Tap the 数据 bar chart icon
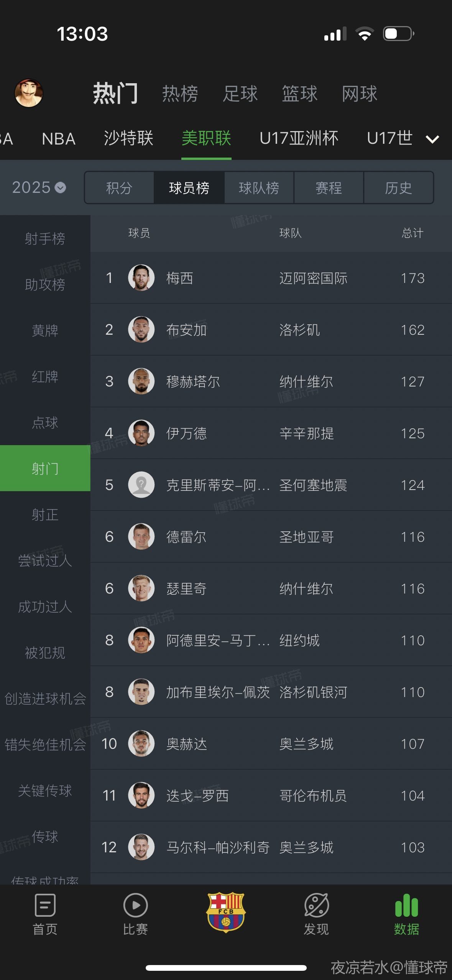This screenshot has width=452, height=980. click(406, 906)
